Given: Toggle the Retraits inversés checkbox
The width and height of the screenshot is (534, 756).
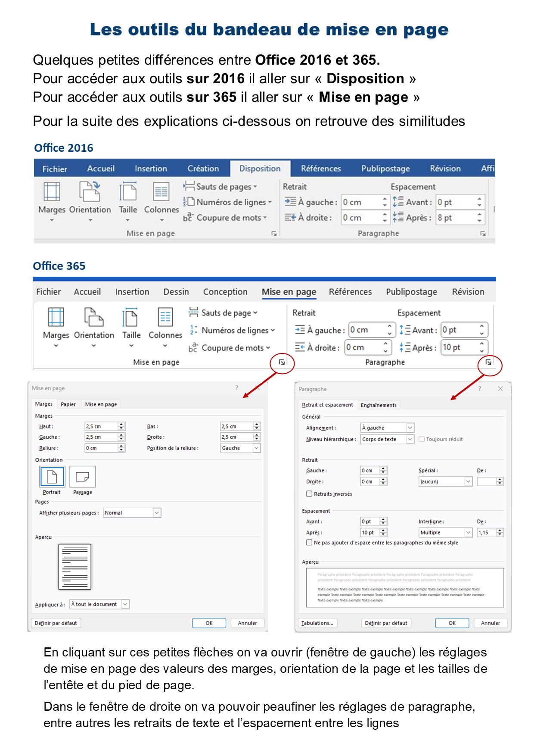Looking at the screenshot, I should coord(309,494).
